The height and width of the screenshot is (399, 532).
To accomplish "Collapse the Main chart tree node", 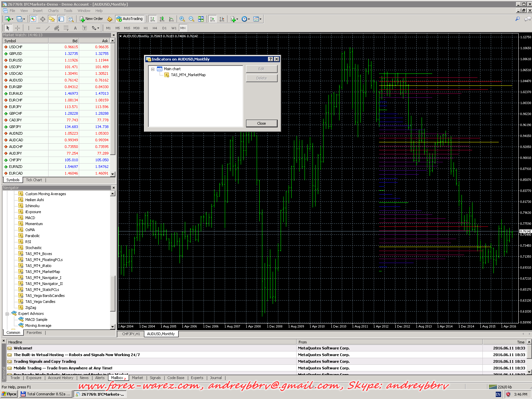I will [153, 69].
